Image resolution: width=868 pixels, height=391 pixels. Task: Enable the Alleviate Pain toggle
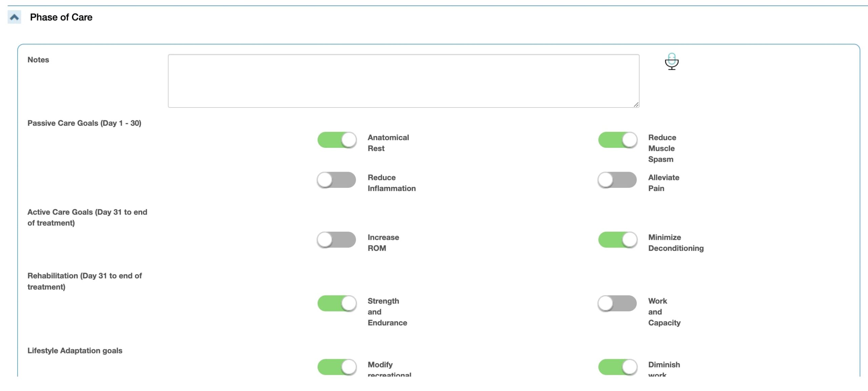pyautogui.click(x=617, y=180)
